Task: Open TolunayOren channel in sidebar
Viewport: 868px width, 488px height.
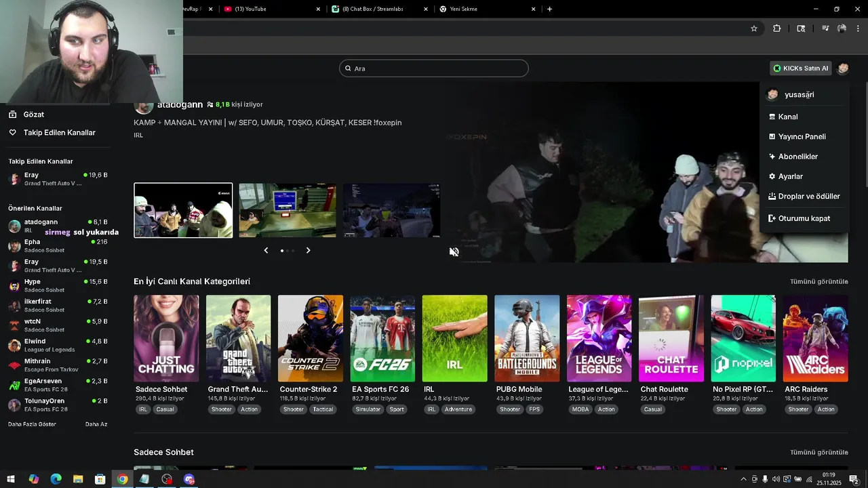Action: (58, 405)
